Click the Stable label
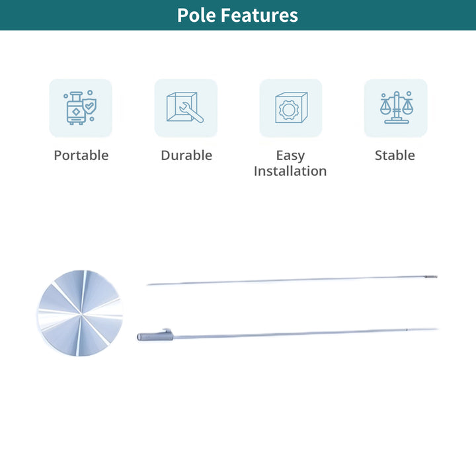Screen dimensions: 476x476 (395, 155)
